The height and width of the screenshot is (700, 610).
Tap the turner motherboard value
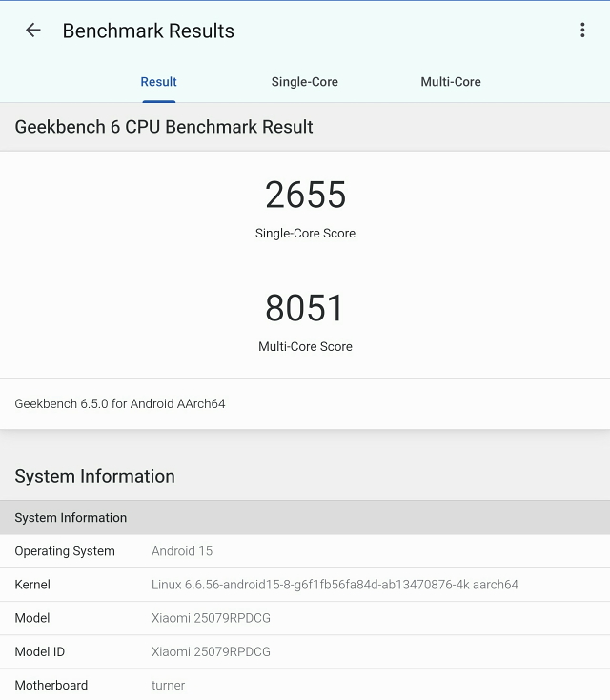(168, 685)
